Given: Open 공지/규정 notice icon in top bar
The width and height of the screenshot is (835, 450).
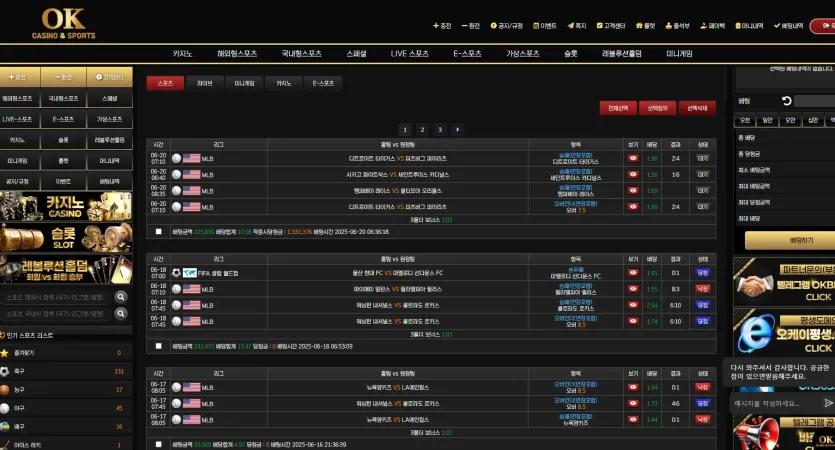Looking at the screenshot, I should (493, 26).
